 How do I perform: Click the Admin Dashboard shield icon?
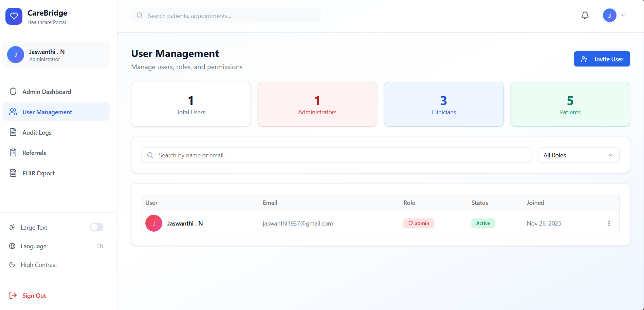[x=13, y=92]
